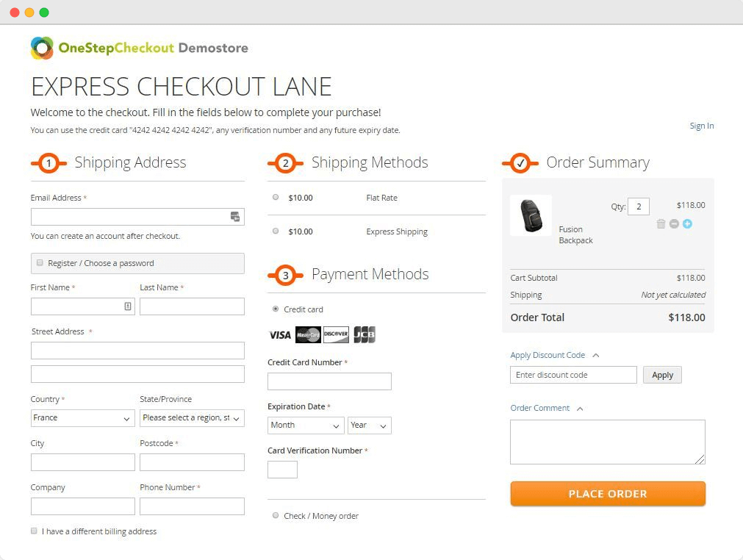Click the Place Order button
Viewport: 743px width, 560px height.
click(x=608, y=494)
